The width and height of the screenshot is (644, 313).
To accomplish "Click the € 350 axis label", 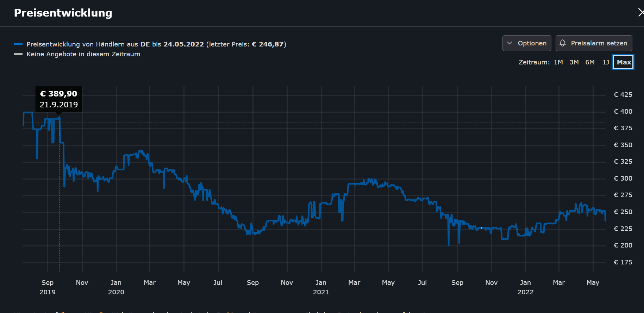I will pyautogui.click(x=623, y=145).
